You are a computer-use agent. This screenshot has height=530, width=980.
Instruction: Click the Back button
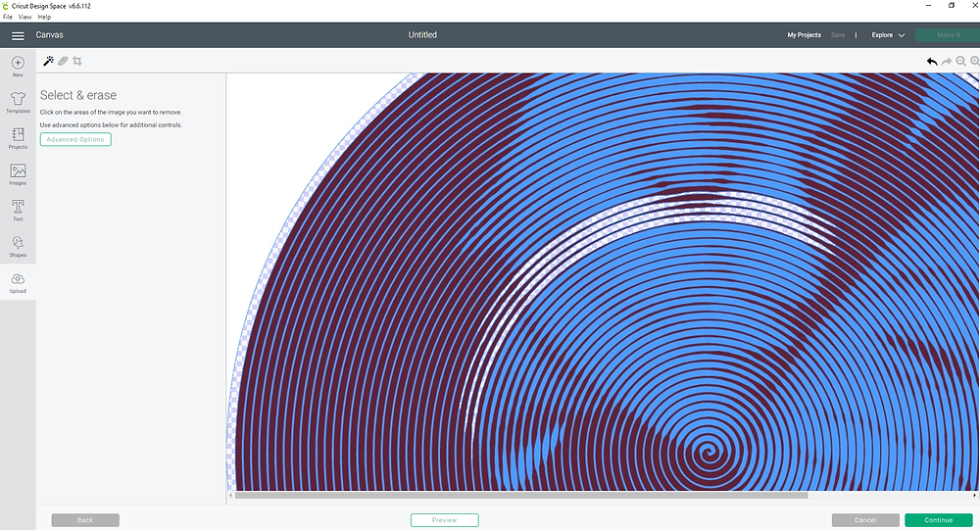85,520
